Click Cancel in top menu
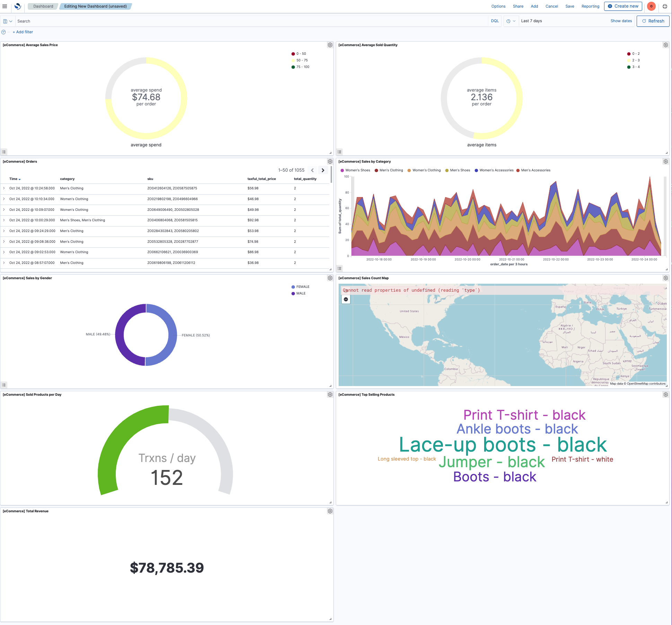The height and width of the screenshot is (625, 672). [551, 6]
